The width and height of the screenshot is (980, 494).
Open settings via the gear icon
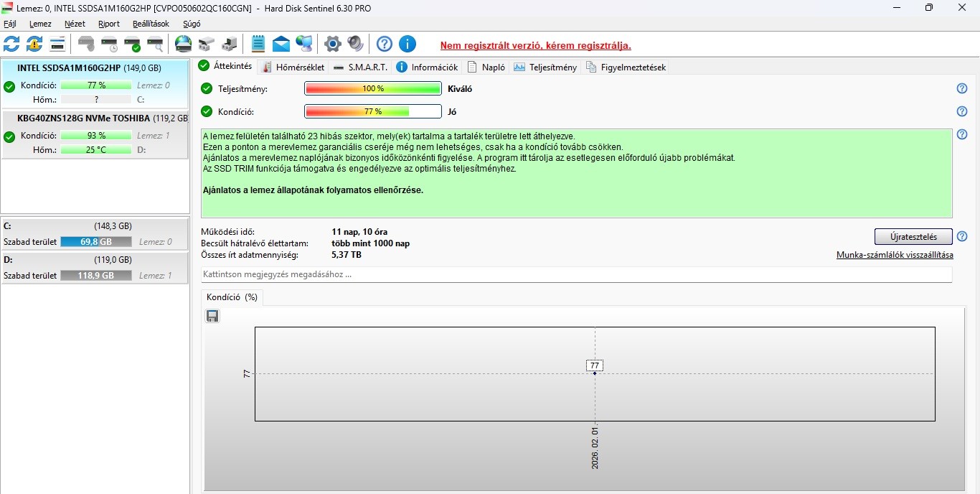(332, 44)
